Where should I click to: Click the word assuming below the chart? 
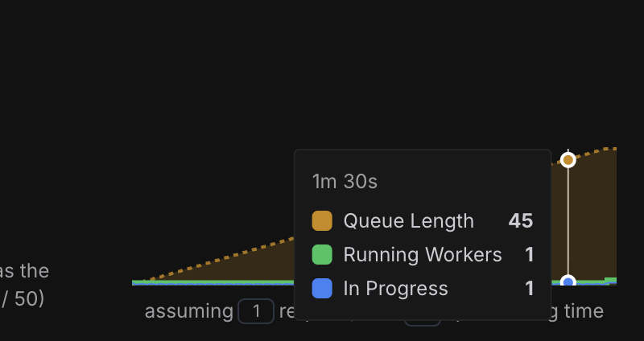[188, 311]
